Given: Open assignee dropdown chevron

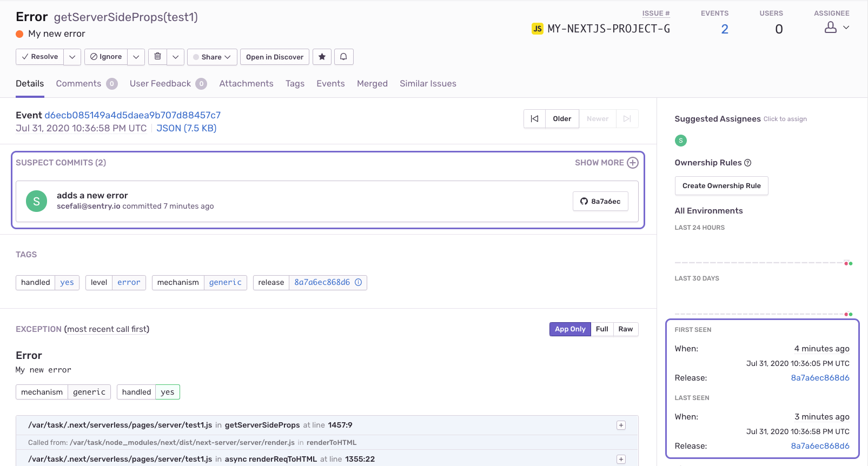Looking at the screenshot, I should pos(846,28).
